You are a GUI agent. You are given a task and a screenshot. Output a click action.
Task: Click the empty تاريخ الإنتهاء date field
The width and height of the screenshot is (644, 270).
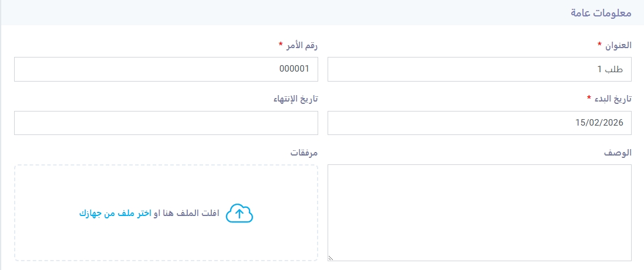click(x=166, y=123)
